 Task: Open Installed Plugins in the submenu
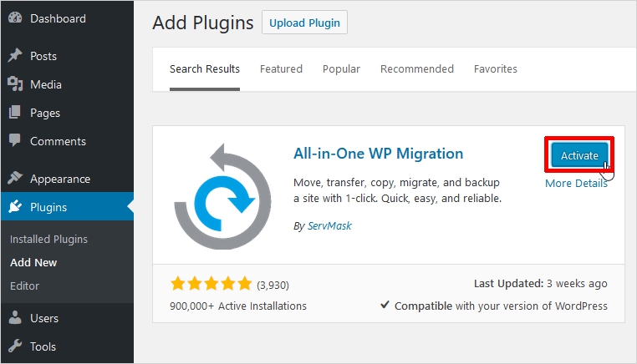(x=48, y=239)
